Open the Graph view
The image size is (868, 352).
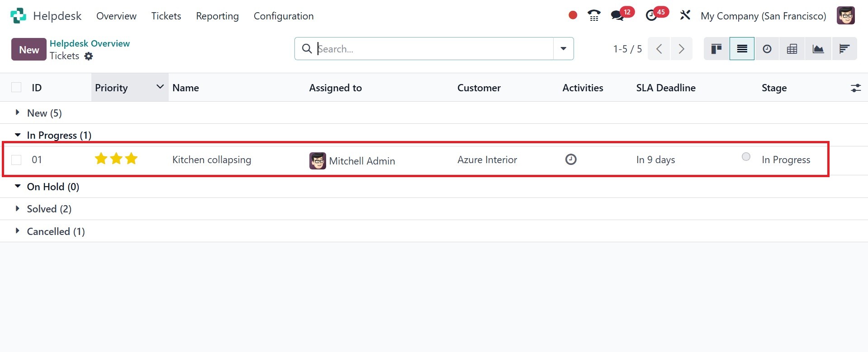point(818,49)
